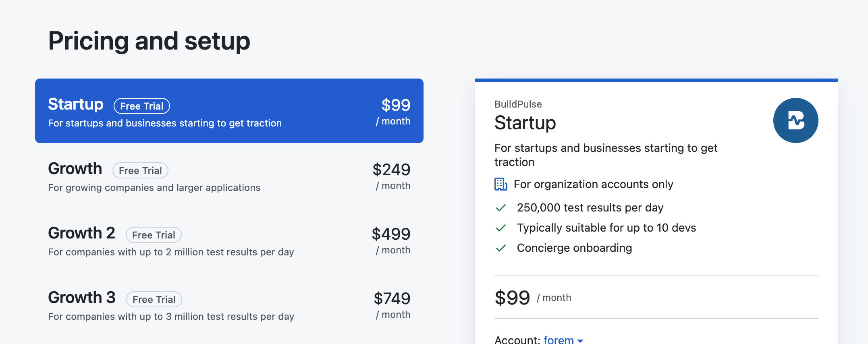The image size is (868, 344).
Task: Click the BuildPulse publisher name
Action: [x=518, y=104]
